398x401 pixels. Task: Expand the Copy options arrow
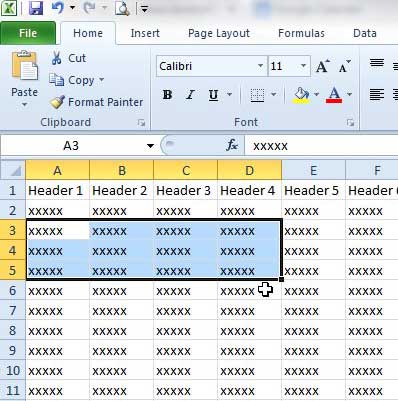click(x=101, y=80)
